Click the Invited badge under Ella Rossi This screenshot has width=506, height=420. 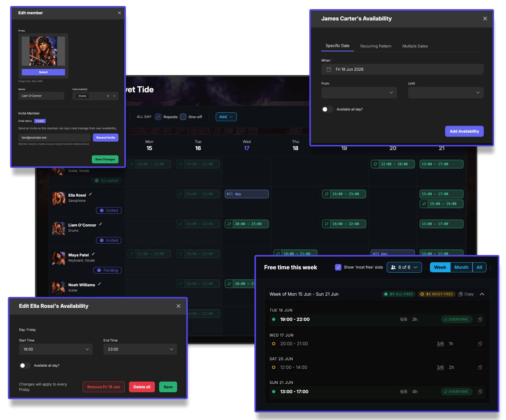109,210
